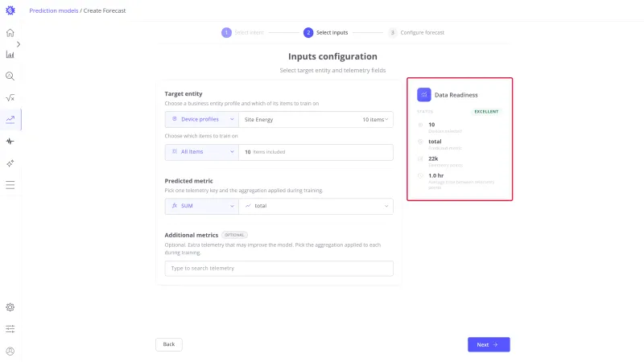Click the Back button

coord(169,344)
